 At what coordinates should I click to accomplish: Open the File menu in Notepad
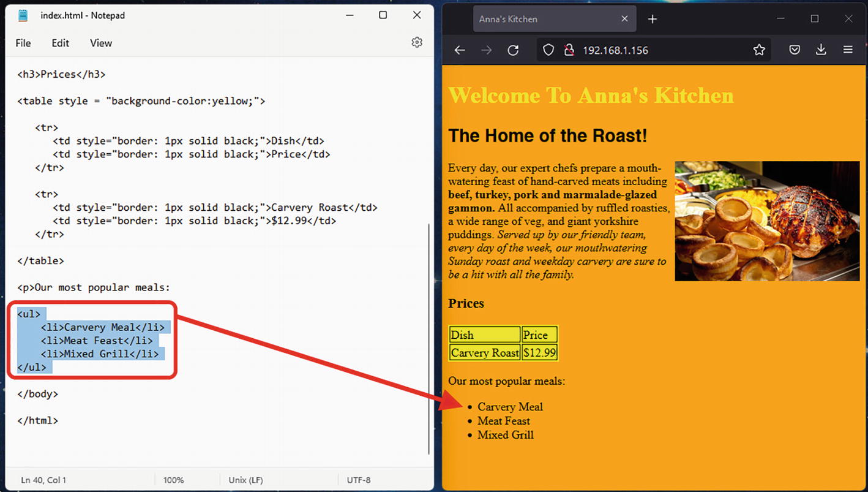(x=23, y=43)
